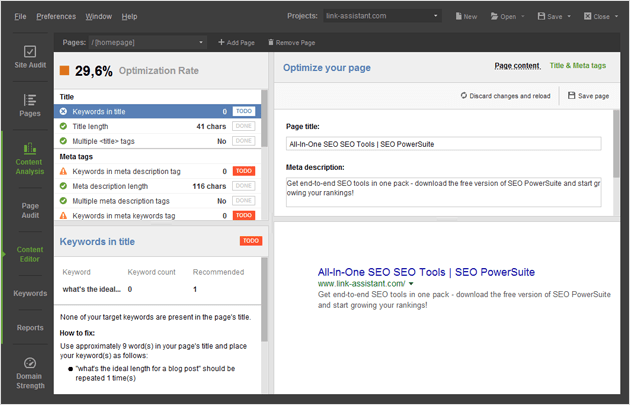Select the Keywords in title row

pyautogui.click(x=158, y=111)
